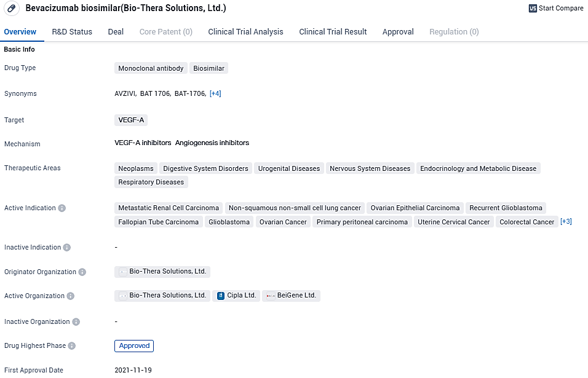This screenshot has width=588, height=378.
Task: Click the BeiGene Ltd. logo icon
Action: (x=271, y=296)
